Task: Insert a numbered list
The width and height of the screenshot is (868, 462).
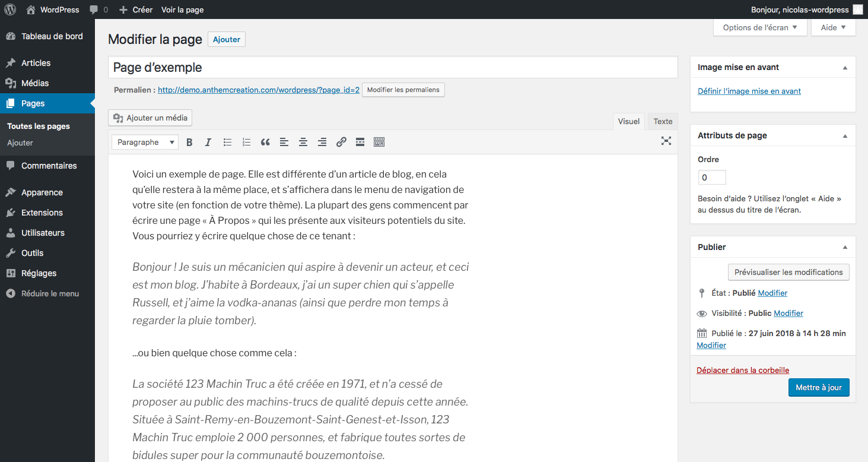Action: click(x=246, y=142)
